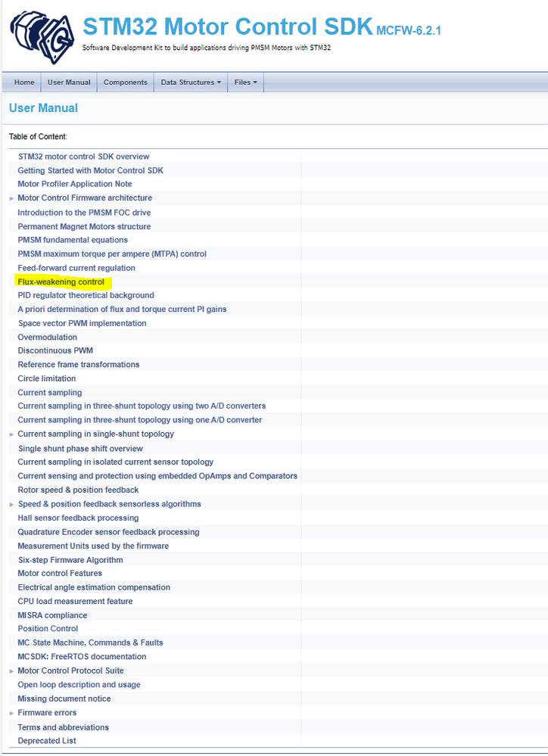The image size is (548, 756).
Task: Expand the Firmware errors arrow
Action: point(11,713)
